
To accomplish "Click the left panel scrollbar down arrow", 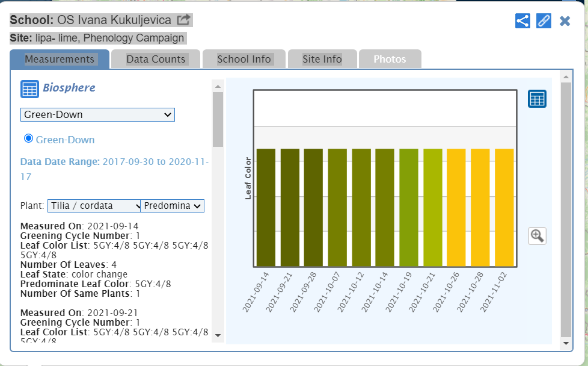I will coord(218,335).
